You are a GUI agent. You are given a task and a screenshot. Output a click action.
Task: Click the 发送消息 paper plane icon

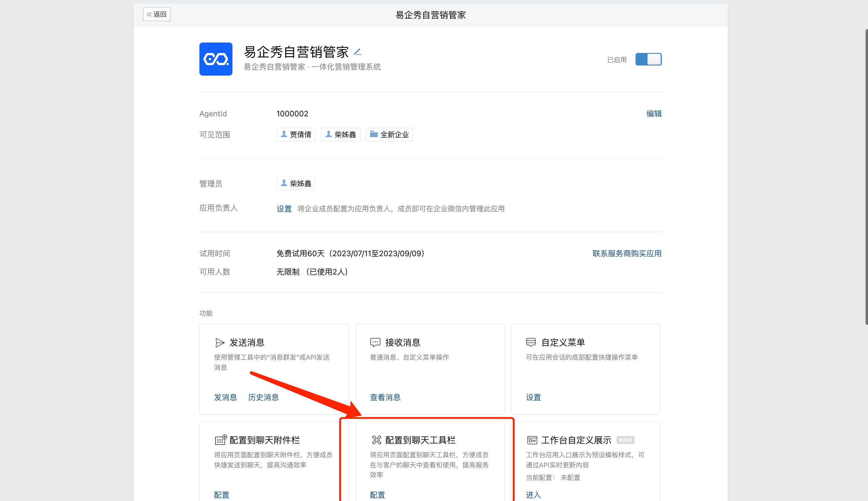220,343
